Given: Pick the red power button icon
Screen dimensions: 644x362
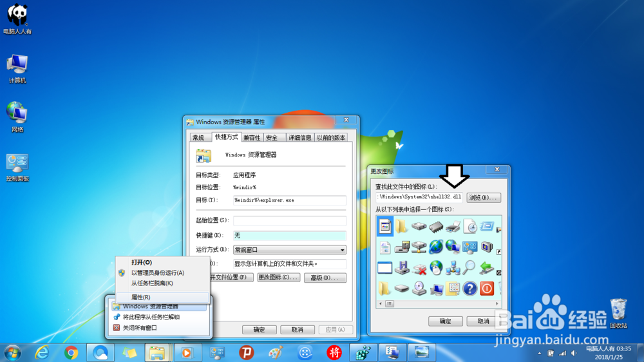Looking at the screenshot, I should tap(487, 289).
